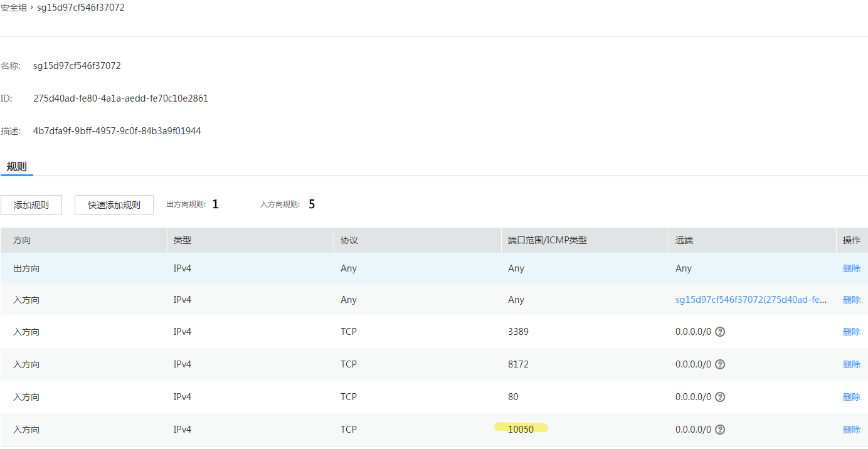Delete the TCP 8172 inbound rule

(851, 364)
